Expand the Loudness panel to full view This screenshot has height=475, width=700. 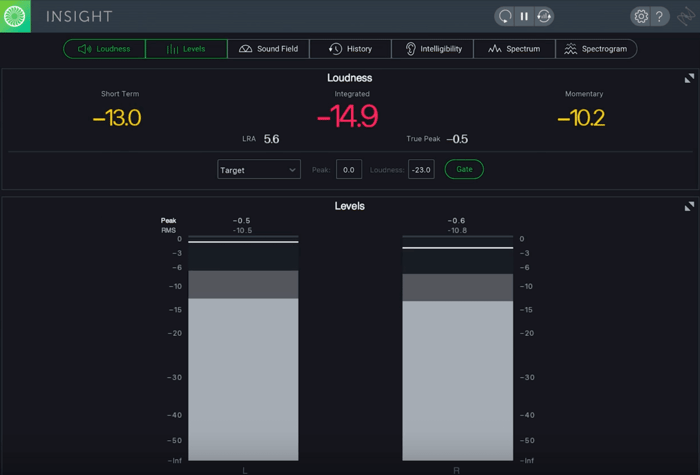[689, 78]
